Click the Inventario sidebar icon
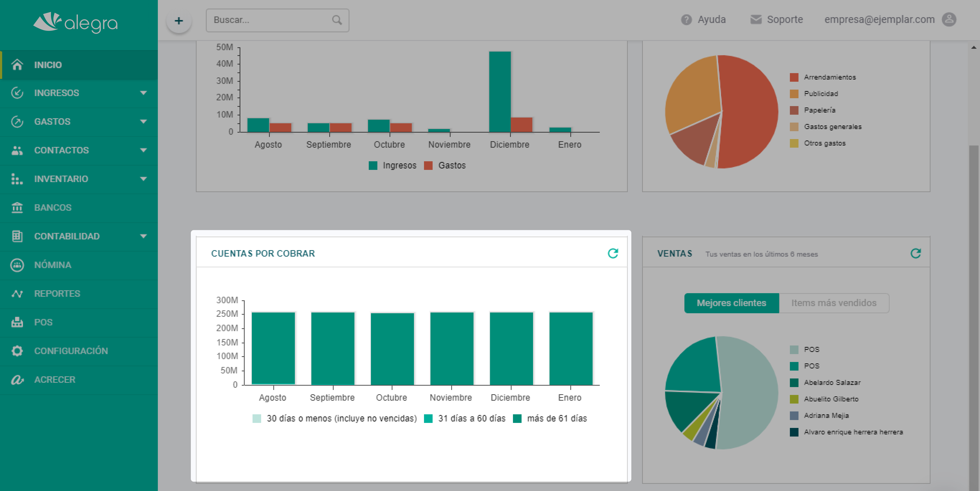 [x=17, y=179]
